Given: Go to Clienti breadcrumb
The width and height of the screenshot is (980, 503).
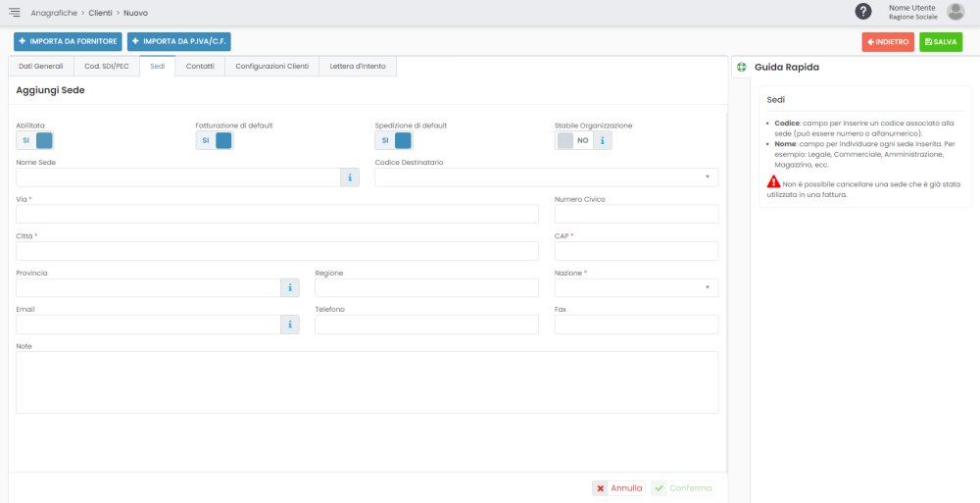Looking at the screenshot, I should (x=101, y=13).
